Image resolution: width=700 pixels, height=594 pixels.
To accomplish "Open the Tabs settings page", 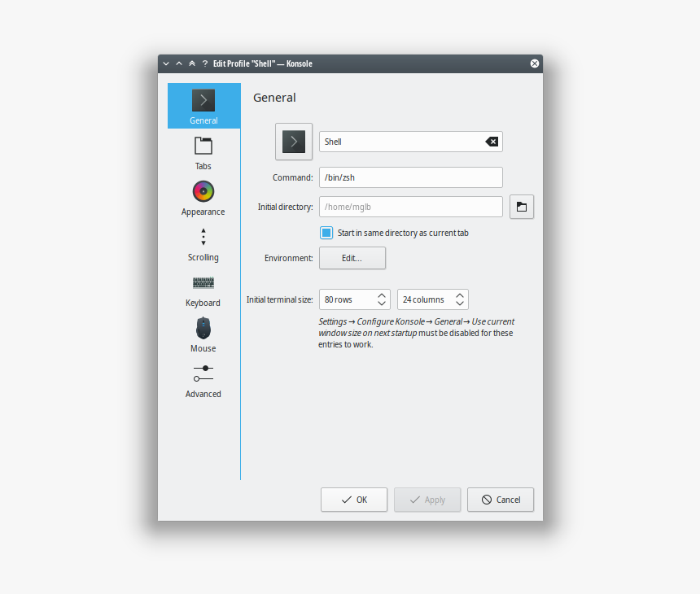I will coord(203,153).
